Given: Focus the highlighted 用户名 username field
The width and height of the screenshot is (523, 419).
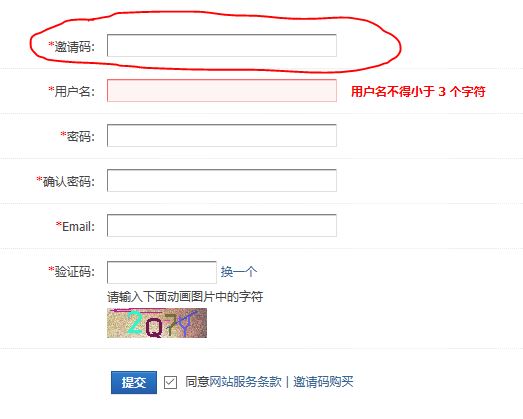Looking at the screenshot, I should pyautogui.click(x=222, y=90).
